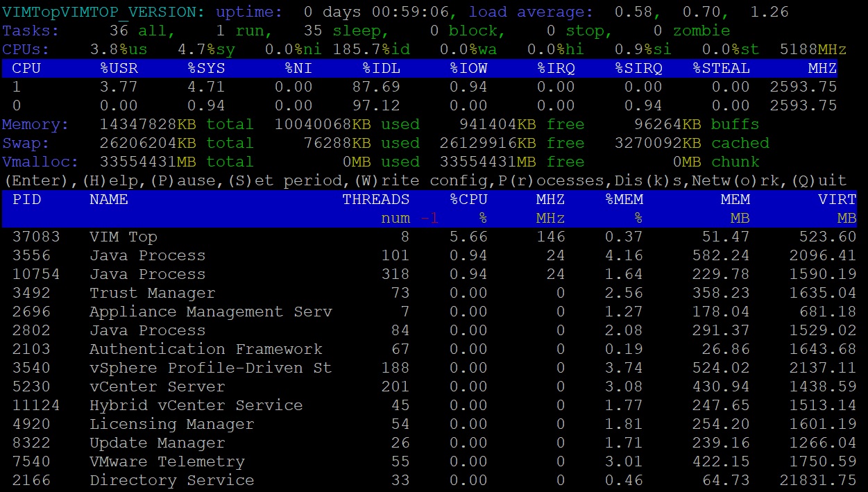Image resolution: width=868 pixels, height=492 pixels.
Task: Select the Java Process with PID 10754
Action: click(147, 274)
